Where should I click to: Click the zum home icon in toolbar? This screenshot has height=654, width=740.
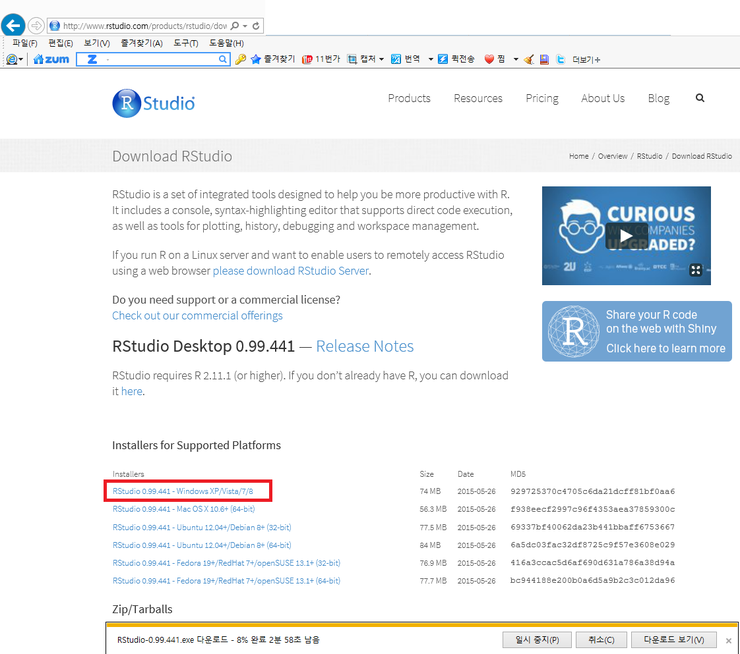pyautogui.click(x=50, y=60)
